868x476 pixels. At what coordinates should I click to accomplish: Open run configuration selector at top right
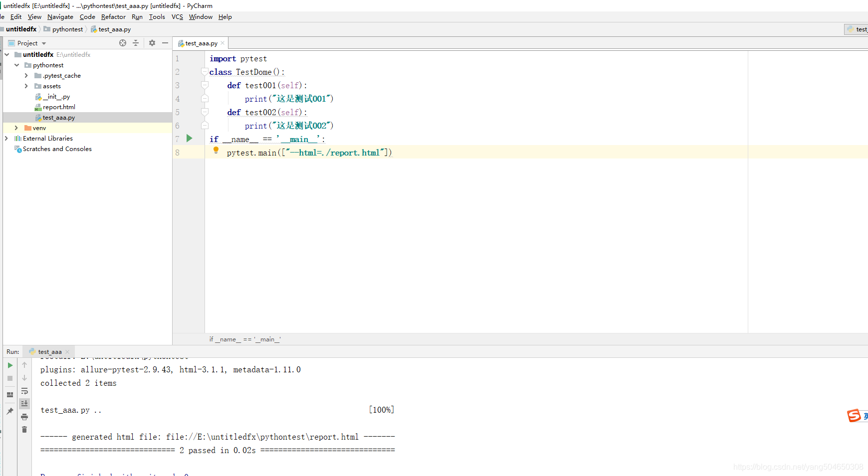coord(857,29)
